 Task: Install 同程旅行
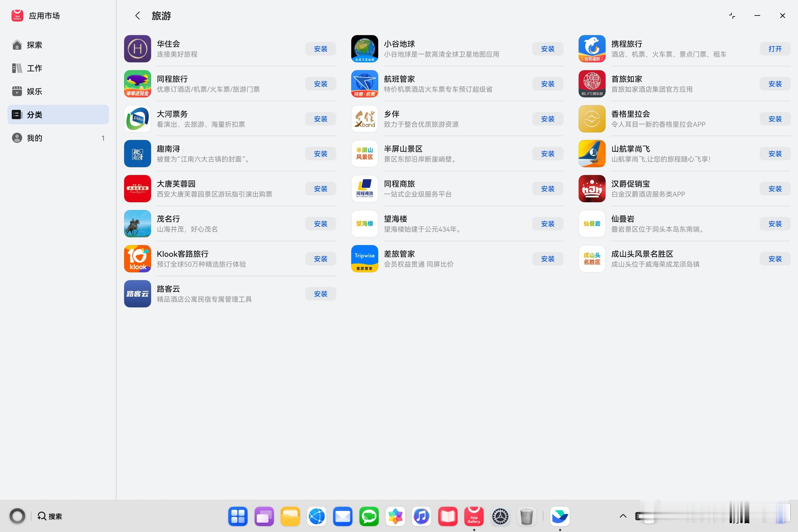321,84
